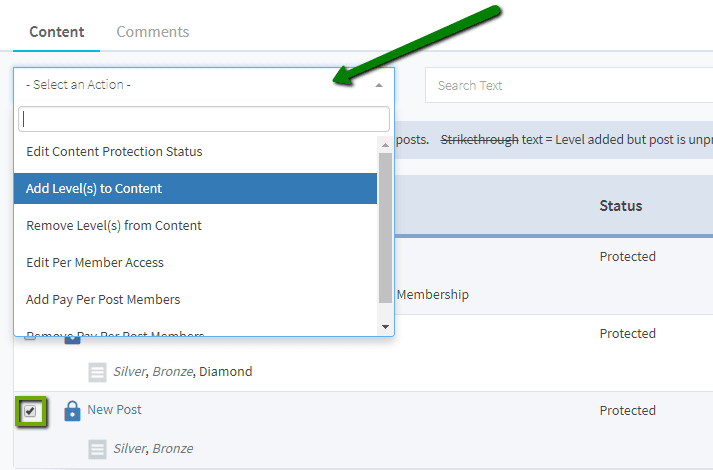Image resolution: width=713 pixels, height=470 pixels.
Task: Click the action list scrollbar thumb
Action: click(385, 228)
